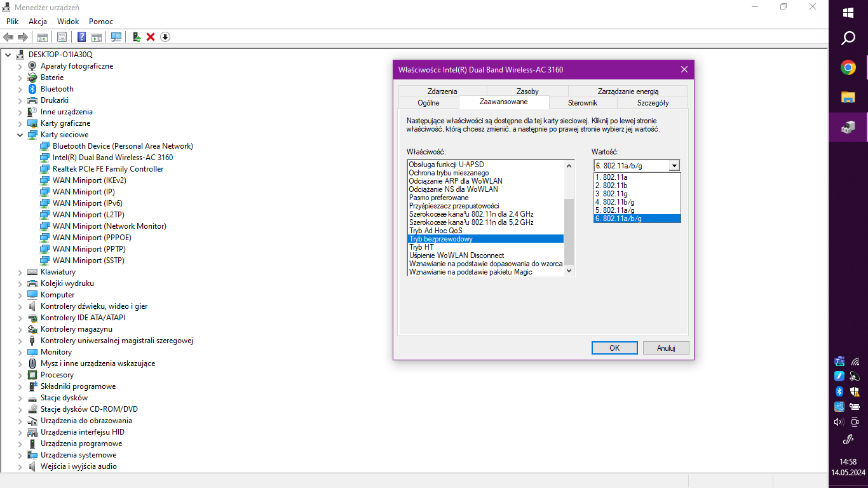This screenshot has width=868, height=488.
Task: Click the blue Help question mark icon
Action: tap(82, 37)
